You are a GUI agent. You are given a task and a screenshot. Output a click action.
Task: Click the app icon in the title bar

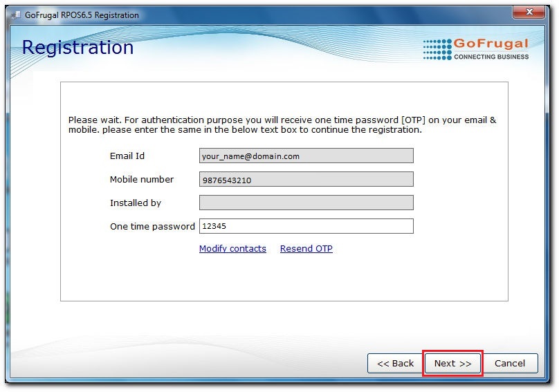15,15
